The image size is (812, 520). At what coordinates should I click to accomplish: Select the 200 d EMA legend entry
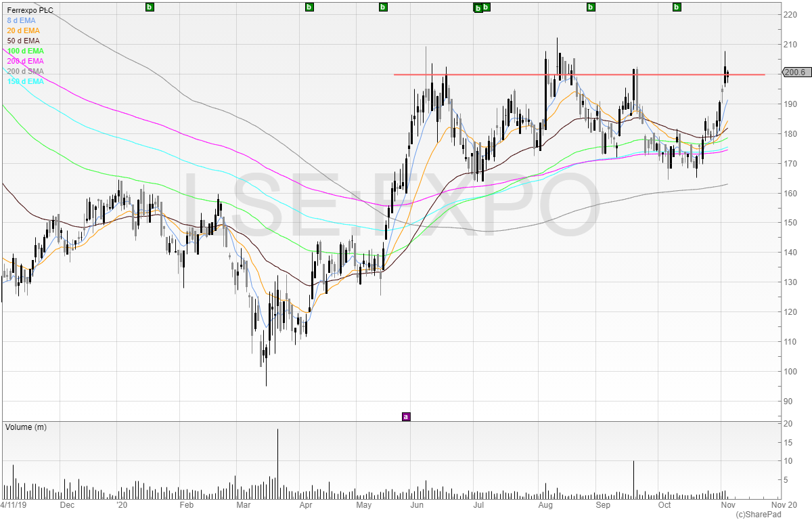[x=25, y=61]
